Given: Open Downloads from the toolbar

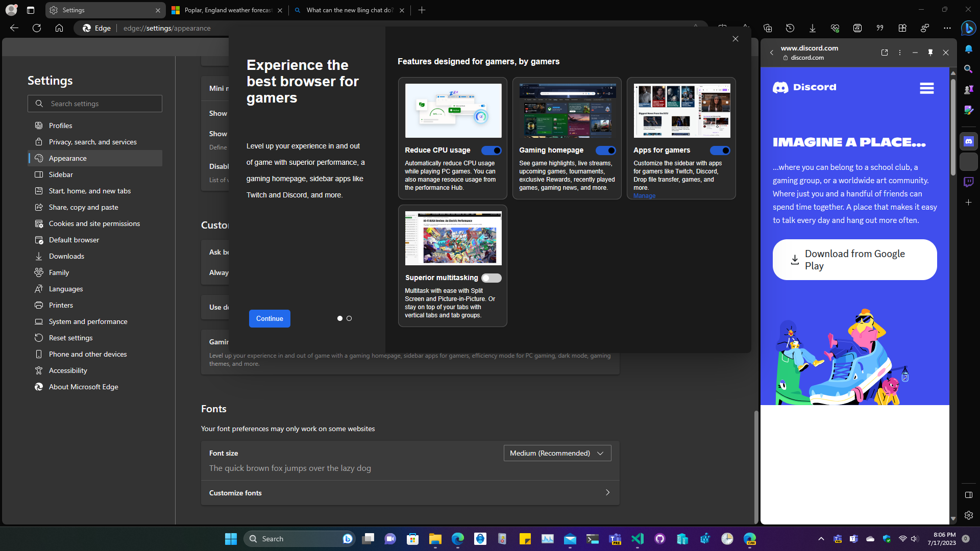Looking at the screenshot, I should [812, 28].
